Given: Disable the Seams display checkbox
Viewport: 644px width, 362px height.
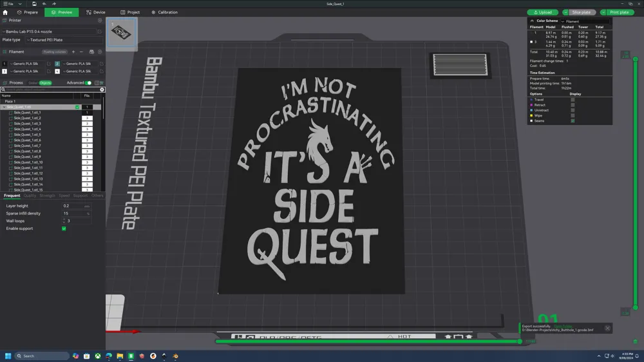Looking at the screenshot, I should tap(573, 121).
